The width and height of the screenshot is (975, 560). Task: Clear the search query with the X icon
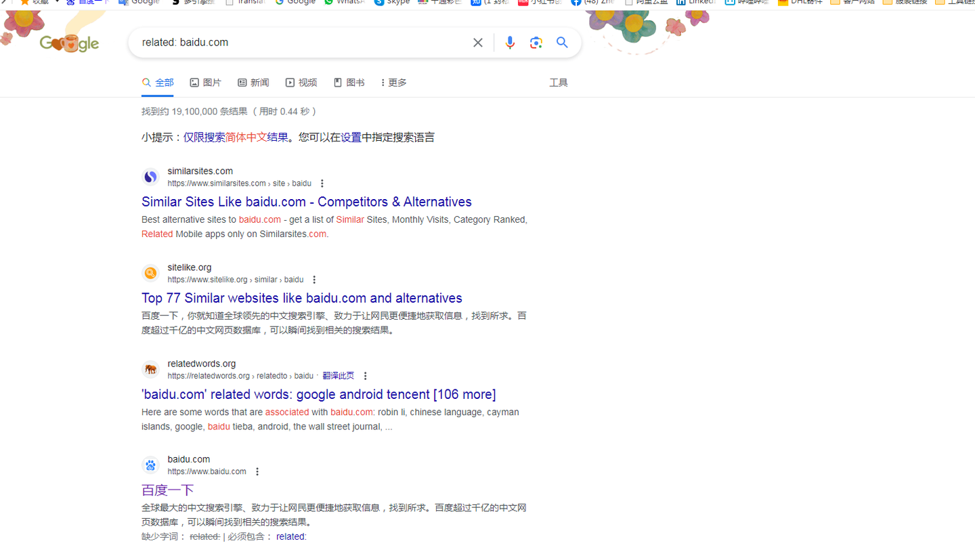(478, 42)
